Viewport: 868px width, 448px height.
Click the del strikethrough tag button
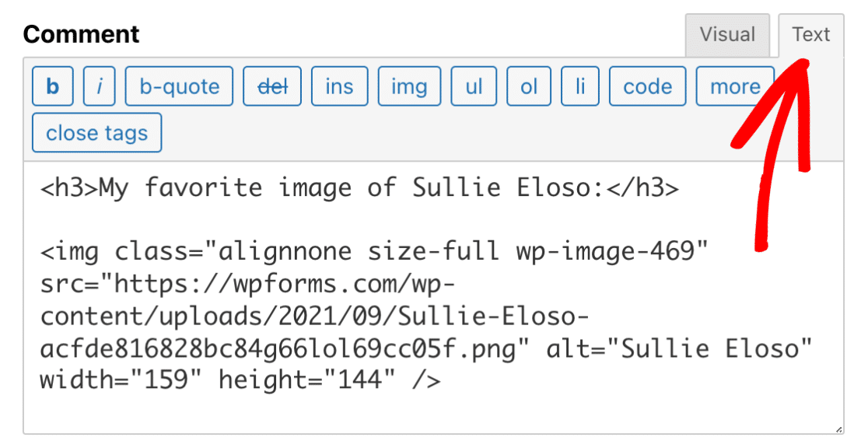click(272, 86)
